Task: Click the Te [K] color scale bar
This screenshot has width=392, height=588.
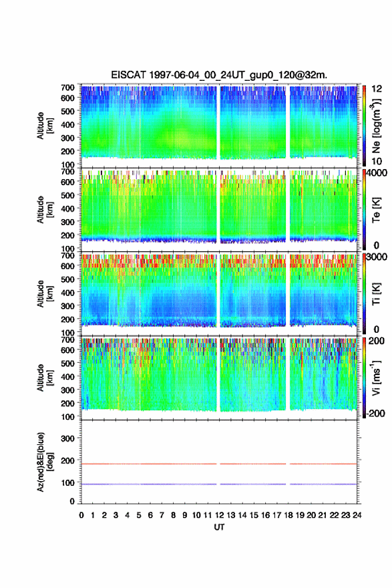Action: pyautogui.click(x=364, y=209)
